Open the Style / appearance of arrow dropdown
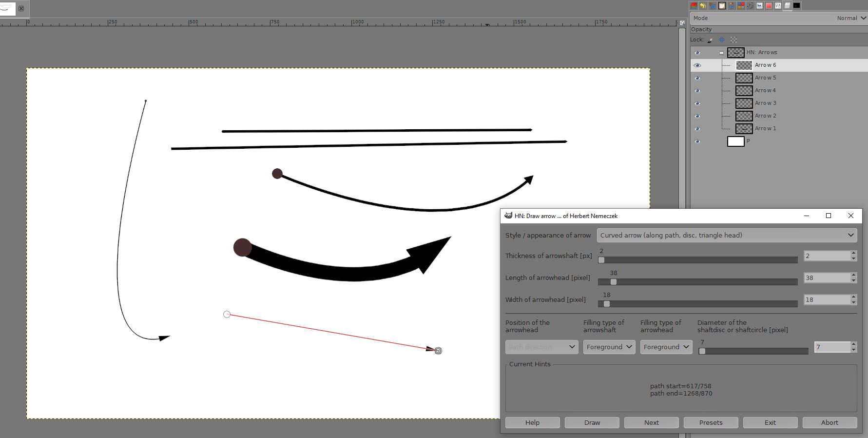 coord(726,235)
